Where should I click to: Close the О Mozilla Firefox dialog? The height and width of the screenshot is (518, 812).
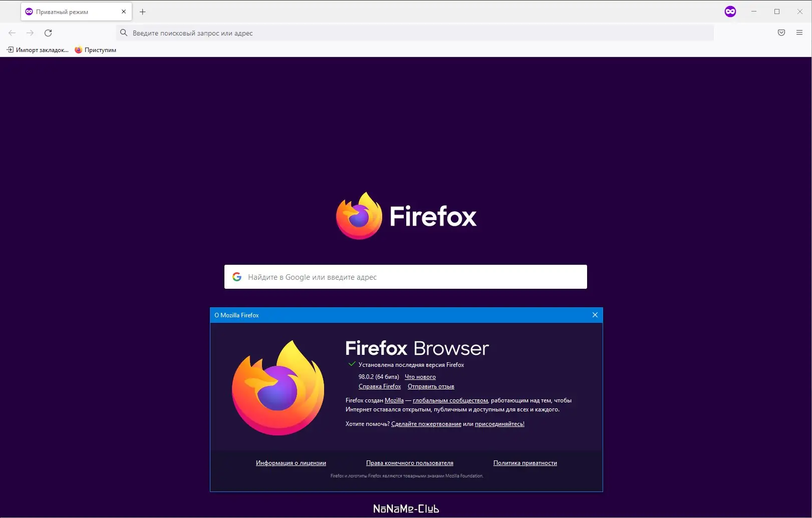(595, 315)
